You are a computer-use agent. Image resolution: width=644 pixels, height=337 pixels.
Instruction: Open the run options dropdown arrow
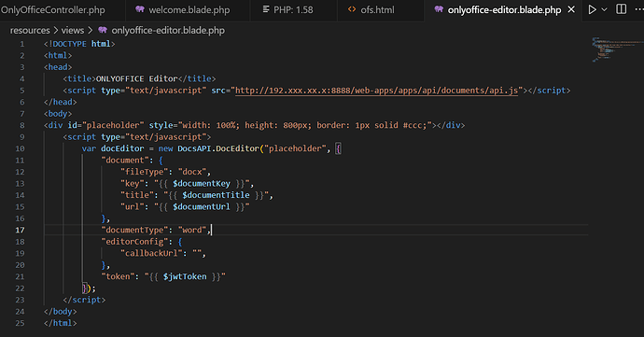coord(604,9)
